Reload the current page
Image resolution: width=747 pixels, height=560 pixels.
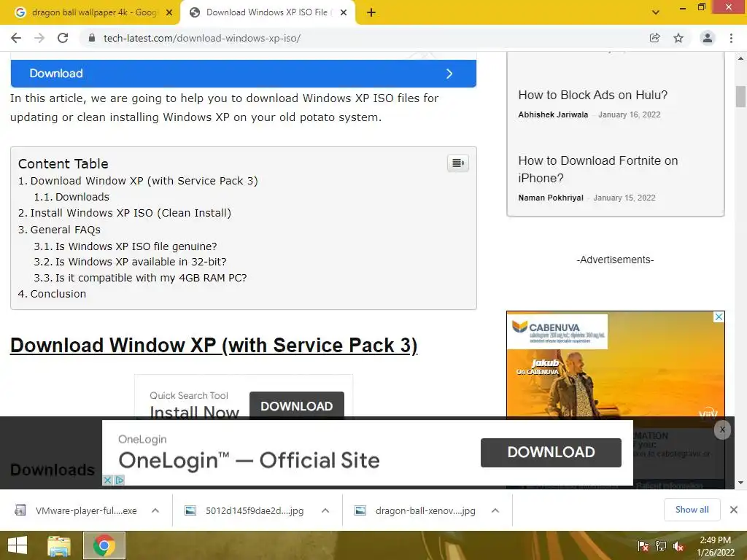pos(63,38)
